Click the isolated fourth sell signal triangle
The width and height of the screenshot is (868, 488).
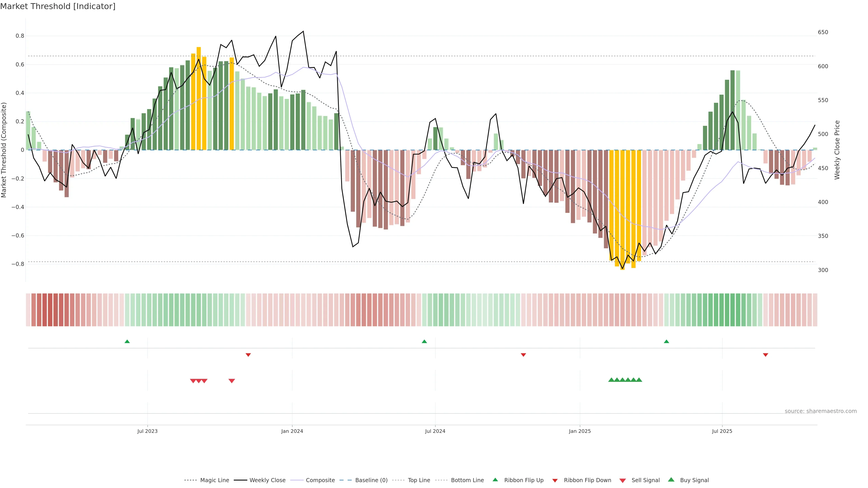[232, 381]
